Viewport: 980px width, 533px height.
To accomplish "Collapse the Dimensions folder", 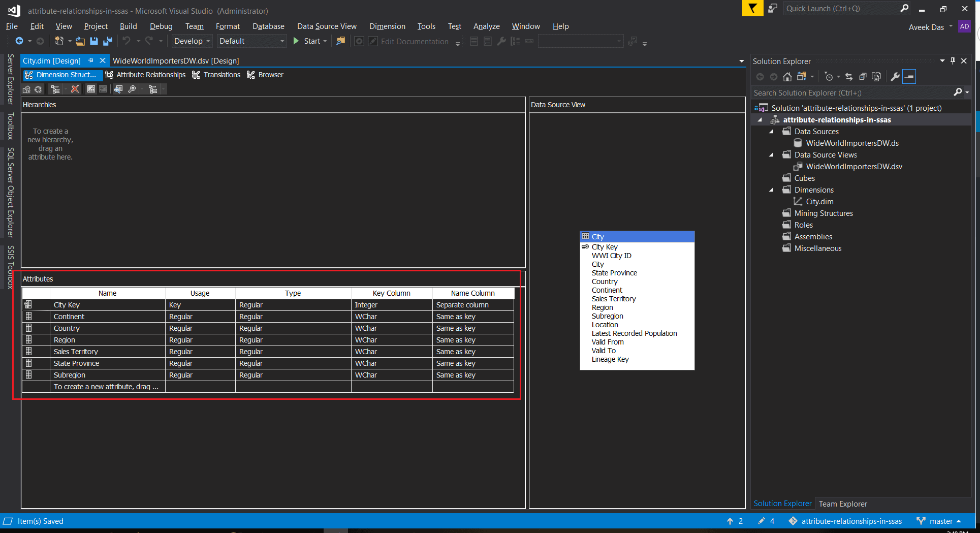I will (771, 190).
